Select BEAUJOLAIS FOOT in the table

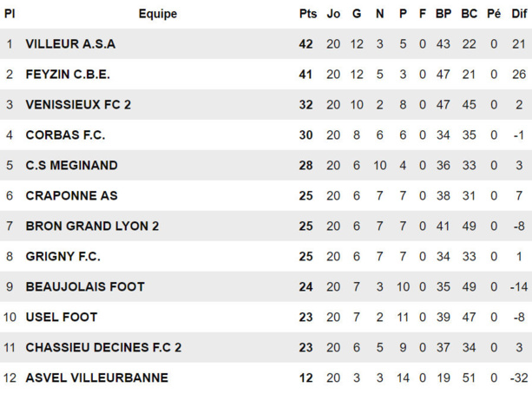(x=85, y=286)
